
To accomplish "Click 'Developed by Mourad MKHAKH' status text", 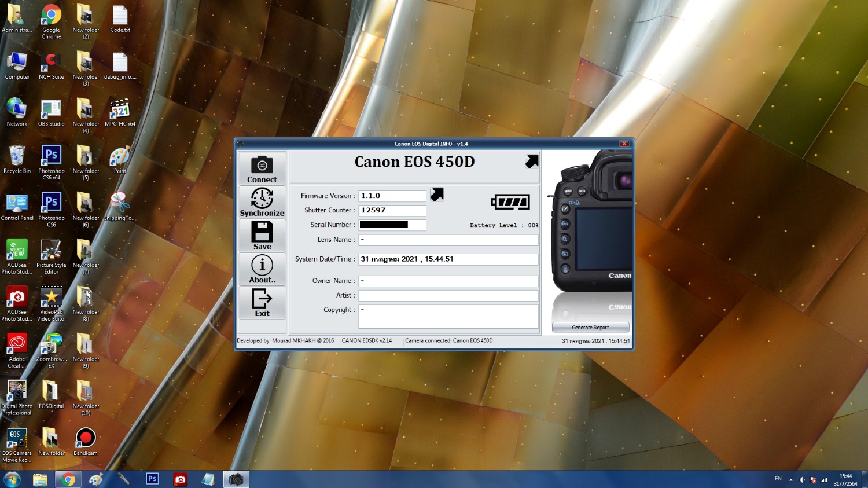I will 285,340.
